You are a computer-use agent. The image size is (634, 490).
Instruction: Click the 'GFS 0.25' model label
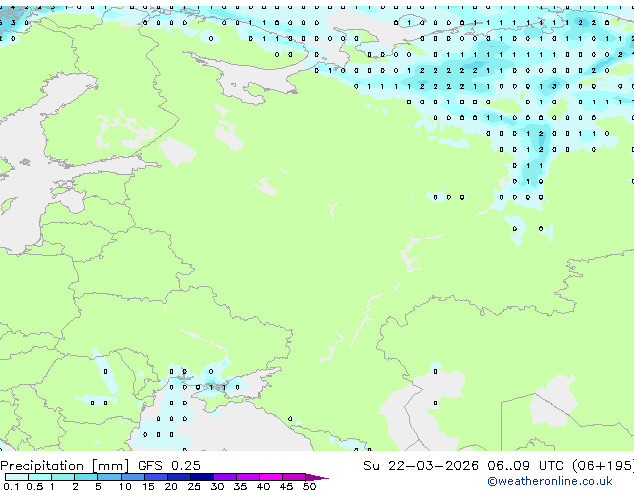(x=169, y=466)
